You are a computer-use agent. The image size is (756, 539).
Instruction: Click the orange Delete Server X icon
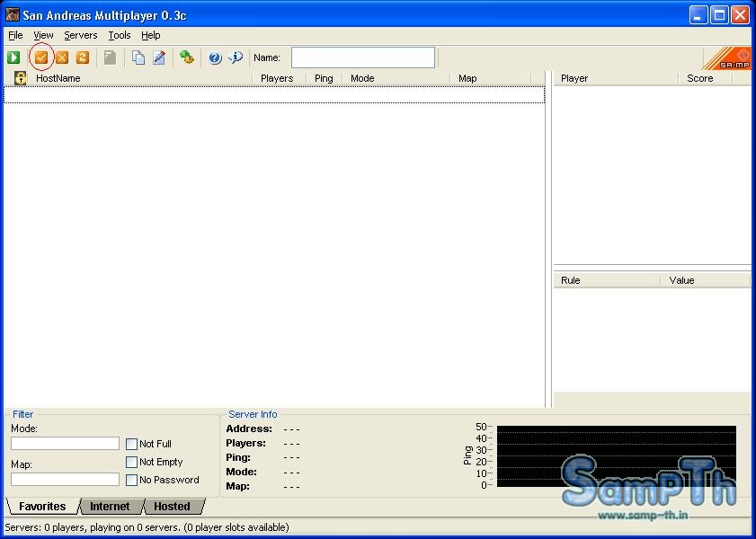pos(62,57)
